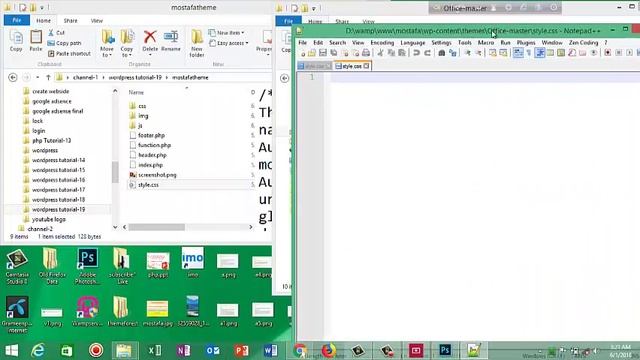
Task: Click Paste shortcut in Explorer ribbon
Action: (69, 53)
